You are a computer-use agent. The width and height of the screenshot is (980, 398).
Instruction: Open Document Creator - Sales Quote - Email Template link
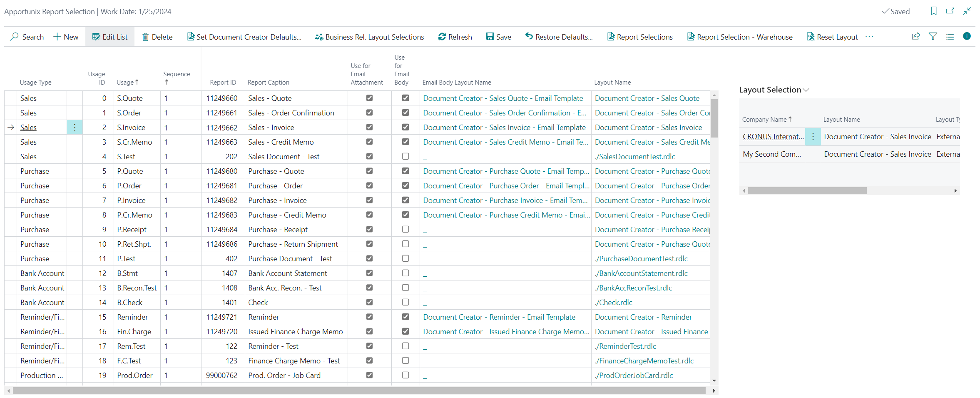pyautogui.click(x=503, y=98)
